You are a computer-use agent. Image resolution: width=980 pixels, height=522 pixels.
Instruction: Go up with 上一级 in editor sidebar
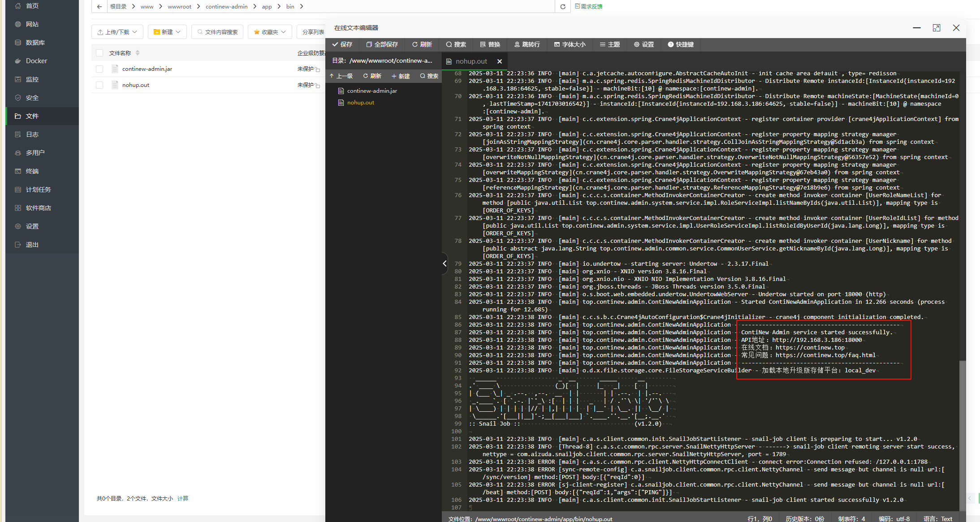coord(341,76)
